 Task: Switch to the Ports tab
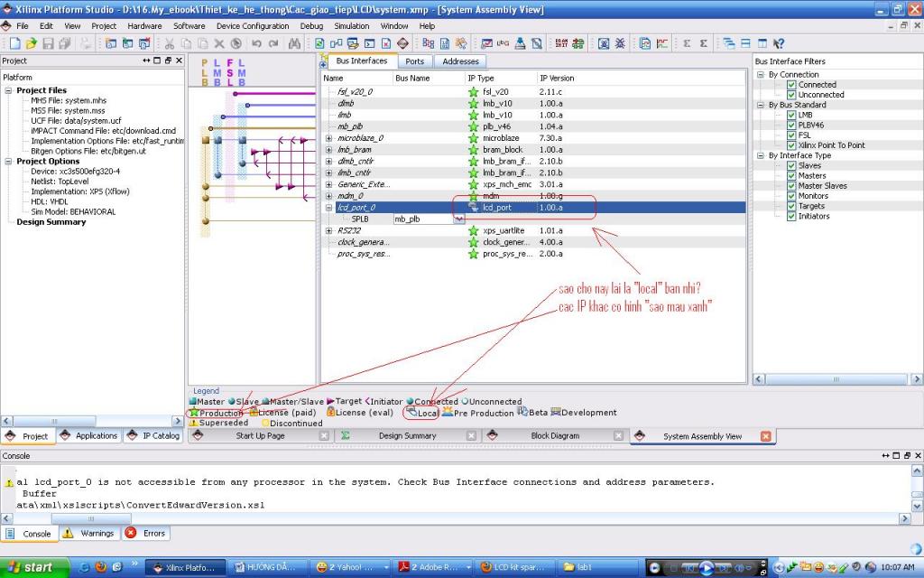414,61
